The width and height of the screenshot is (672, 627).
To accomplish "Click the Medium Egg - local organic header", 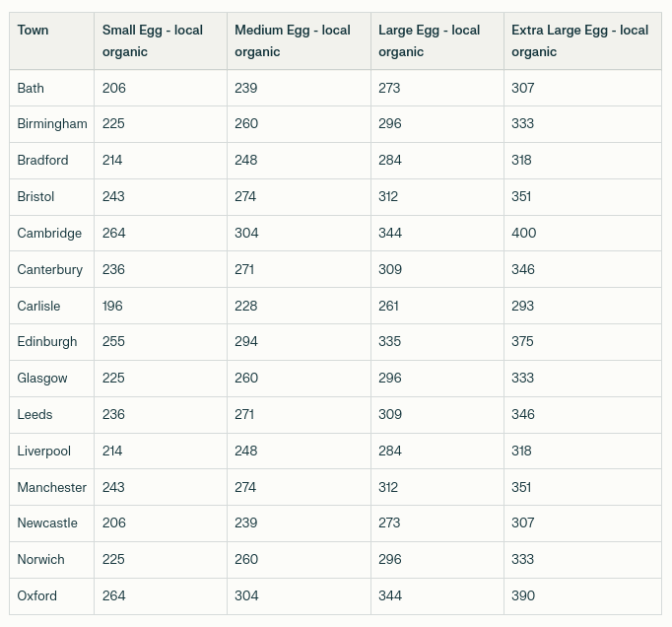I will [293, 40].
